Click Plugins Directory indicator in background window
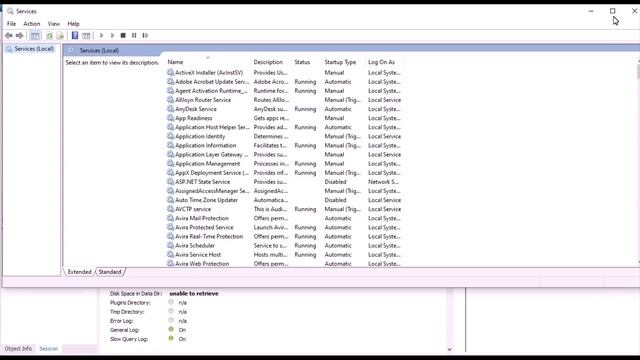 pos(171,302)
